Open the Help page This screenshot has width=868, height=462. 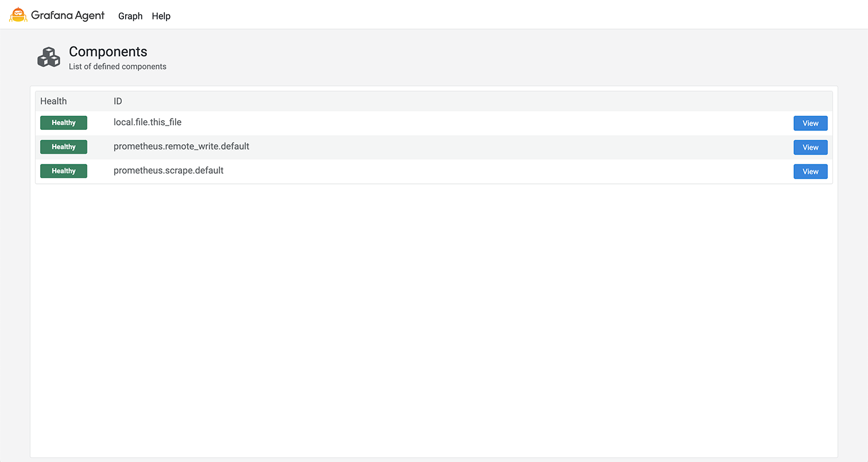(161, 16)
